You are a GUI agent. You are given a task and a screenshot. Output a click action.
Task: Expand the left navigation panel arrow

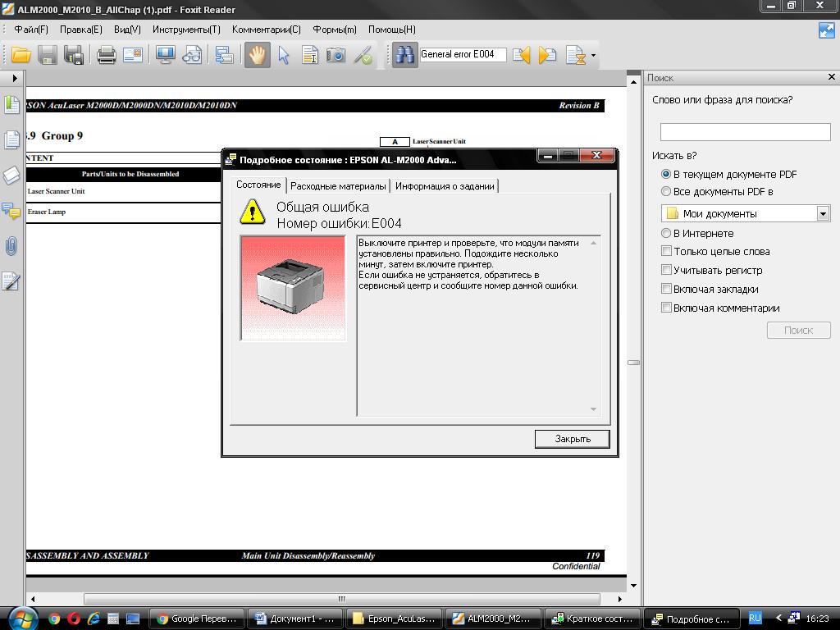(15, 78)
